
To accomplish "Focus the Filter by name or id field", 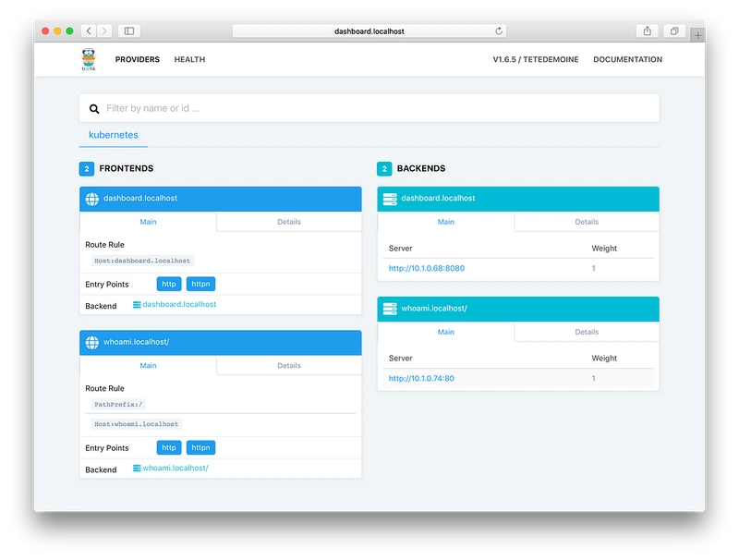I will pyautogui.click(x=369, y=108).
